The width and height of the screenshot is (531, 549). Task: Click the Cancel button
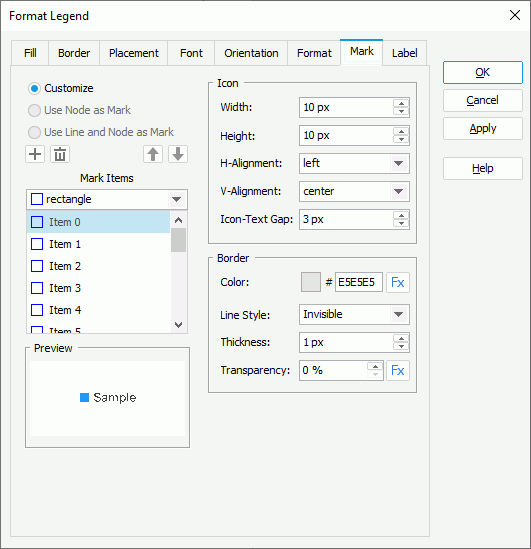tap(483, 100)
